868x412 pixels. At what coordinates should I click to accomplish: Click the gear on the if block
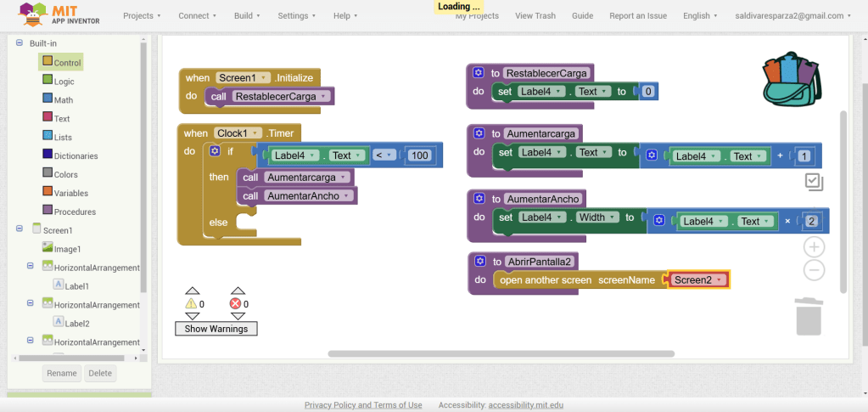214,151
